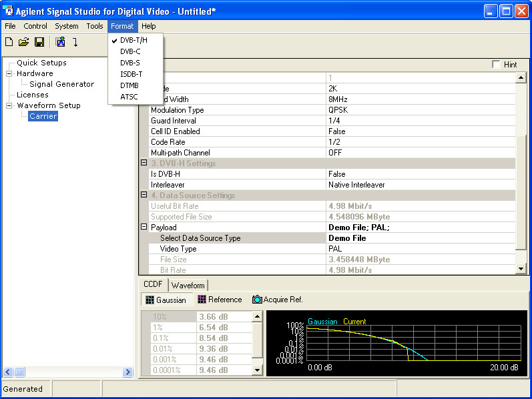Image resolution: width=532 pixels, height=399 pixels.
Task: Click the Acquire Ref. camera icon
Action: point(257,299)
